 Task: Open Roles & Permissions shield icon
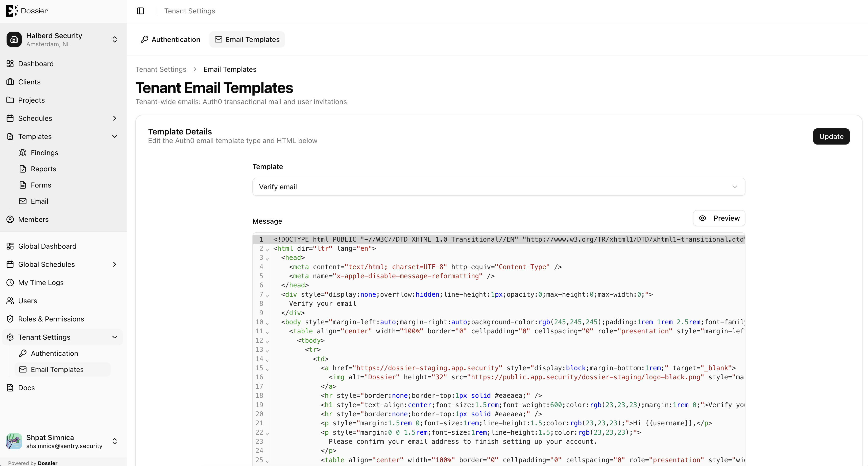[x=10, y=319]
